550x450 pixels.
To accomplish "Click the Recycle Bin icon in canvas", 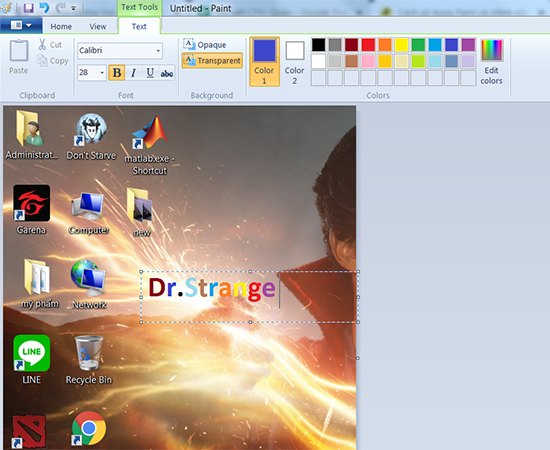I will tap(89, 353).
